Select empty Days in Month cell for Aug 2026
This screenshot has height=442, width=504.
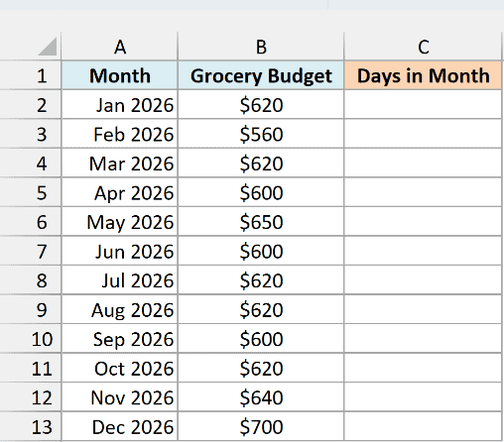tap(423, 309)
